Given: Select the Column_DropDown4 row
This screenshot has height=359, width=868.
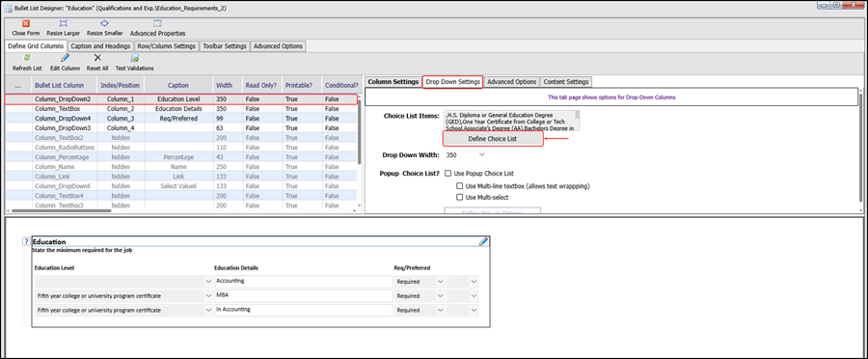Looking at the screenshot, I should (x=180, y=119).
